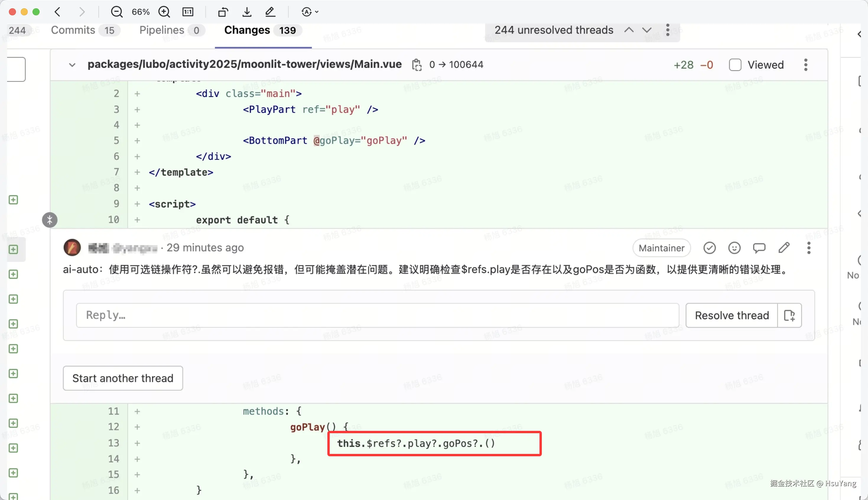The height and width of the screenshot is (500, 868).
Task: Click the rotate image icon in toolbar
Action: coord(223,12)
